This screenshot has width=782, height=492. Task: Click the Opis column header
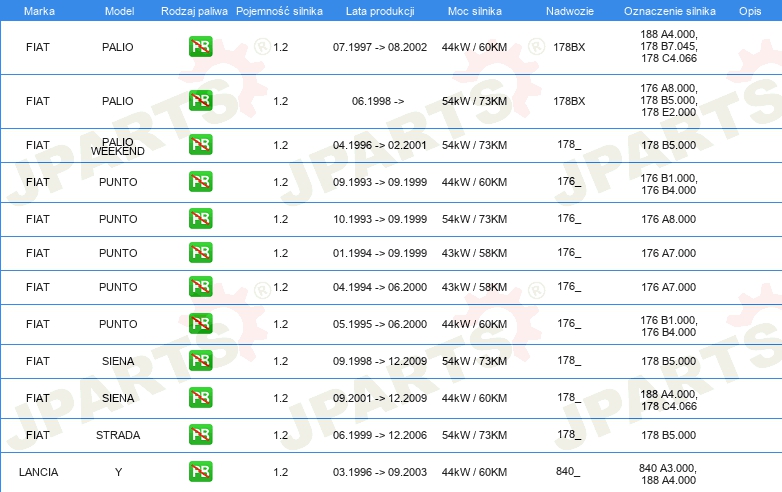[750, 11]
